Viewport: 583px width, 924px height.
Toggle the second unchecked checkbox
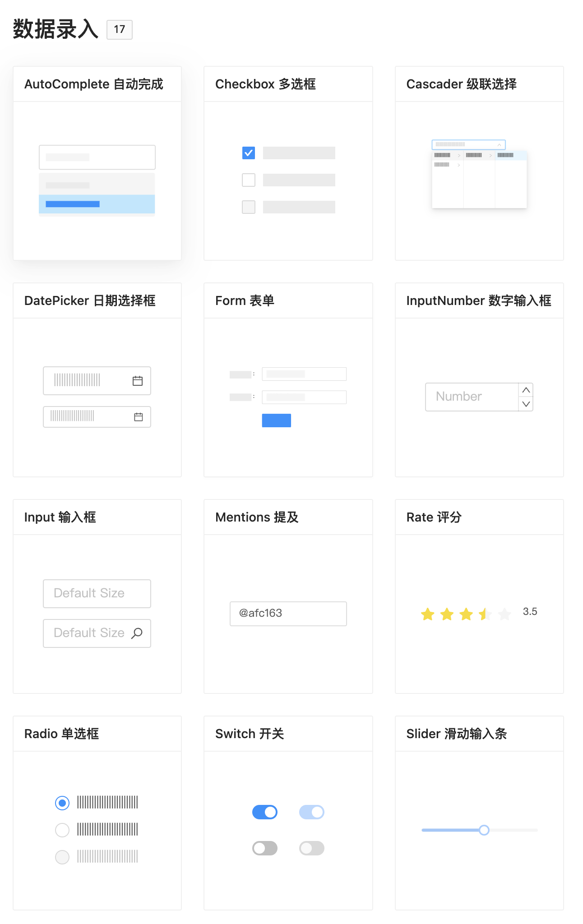[249, 180]
